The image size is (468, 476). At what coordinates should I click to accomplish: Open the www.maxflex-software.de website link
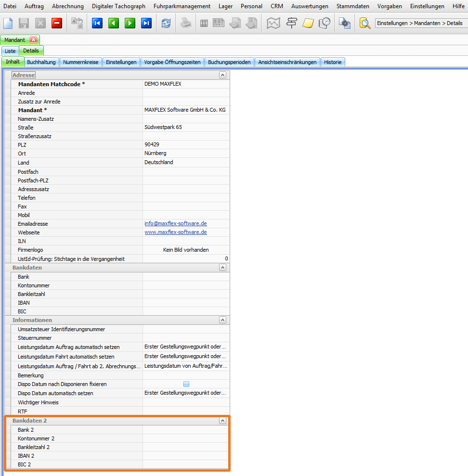click(175, 232)
